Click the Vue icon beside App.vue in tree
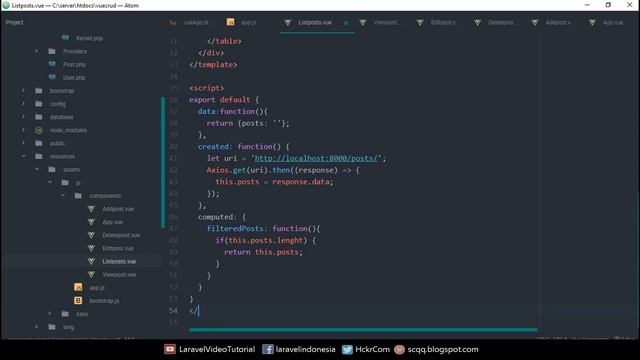 (x=91, y=222)
